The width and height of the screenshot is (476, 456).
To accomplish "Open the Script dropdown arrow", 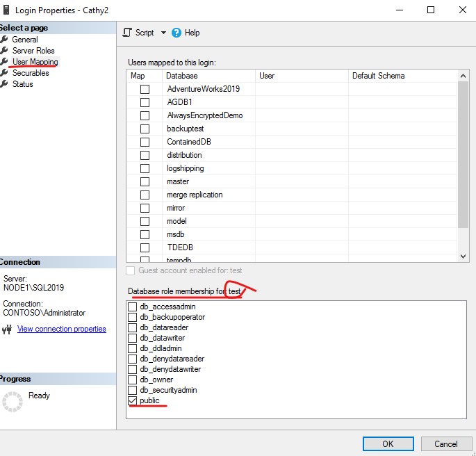I will (x=163, y=33).
